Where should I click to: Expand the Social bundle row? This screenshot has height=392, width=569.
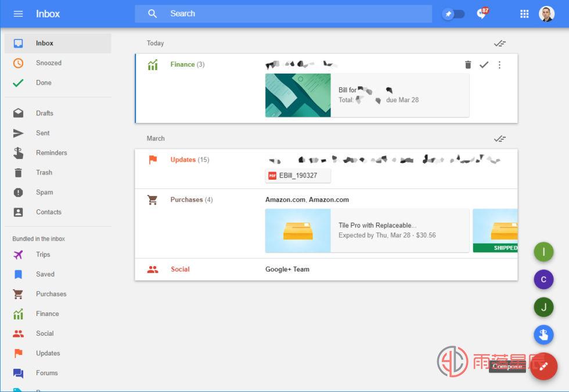(x=326, y=269)
